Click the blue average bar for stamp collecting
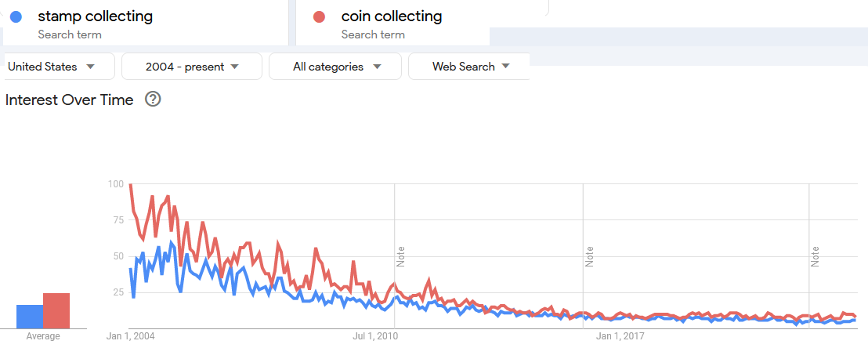The image size is (868, 348). pos(30,317)
